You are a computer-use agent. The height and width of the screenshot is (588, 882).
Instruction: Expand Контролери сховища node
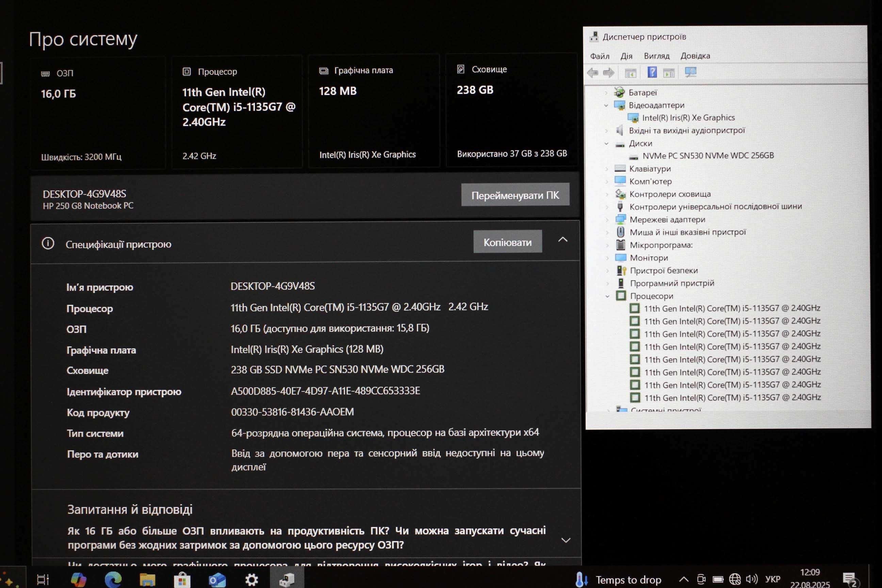pyautogui.click(x=607, y=194)
